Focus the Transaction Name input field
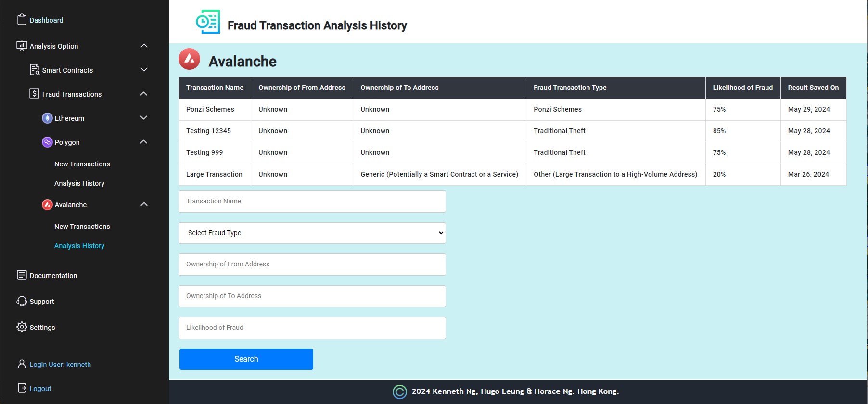 coord(312,202)
